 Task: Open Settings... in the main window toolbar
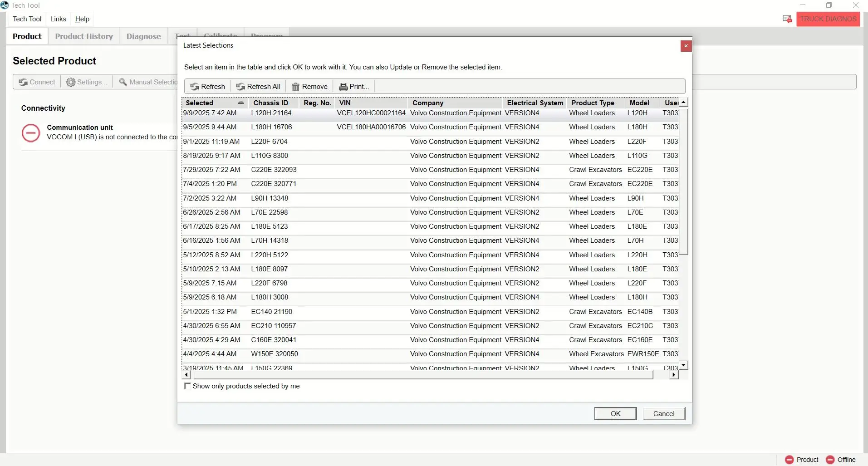click(x=87, y=82)
